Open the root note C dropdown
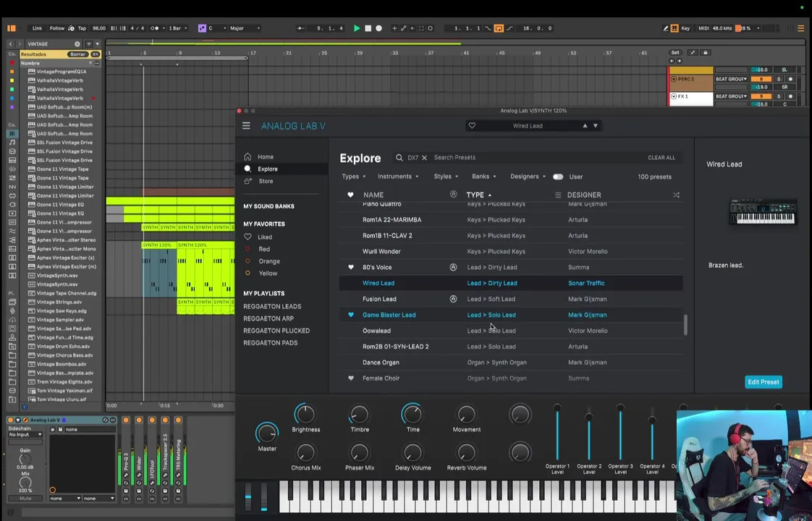The width and height of the screenshot is (812, 521). pos(217,28)
